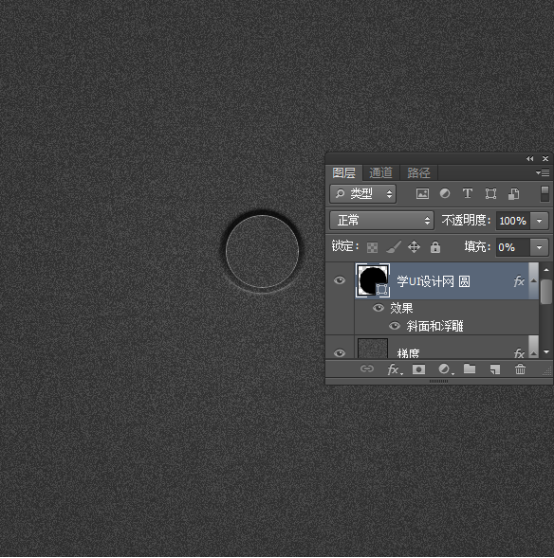554x558 pixels.
Task: Click the layers list scrollbar thumb
Action: pyautogui.click(x=546, y=291)
